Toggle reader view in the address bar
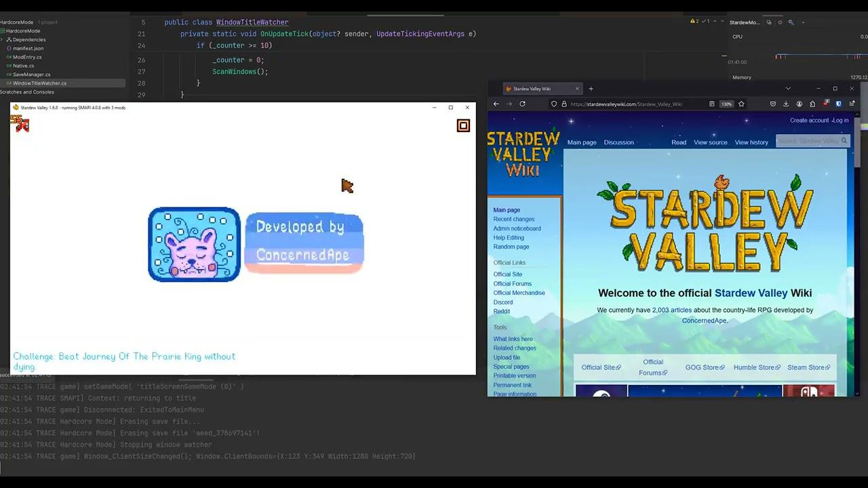The width and height of the screenshot is (868, 488). click(711, 104)
